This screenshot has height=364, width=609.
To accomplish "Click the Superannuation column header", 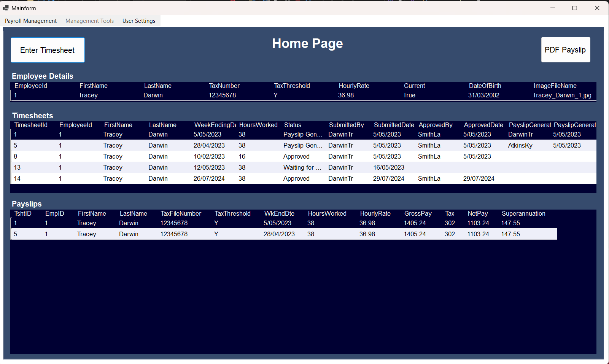I will click(523, 214).
